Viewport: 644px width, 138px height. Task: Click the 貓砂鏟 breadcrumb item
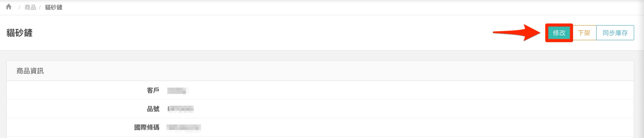54,7
